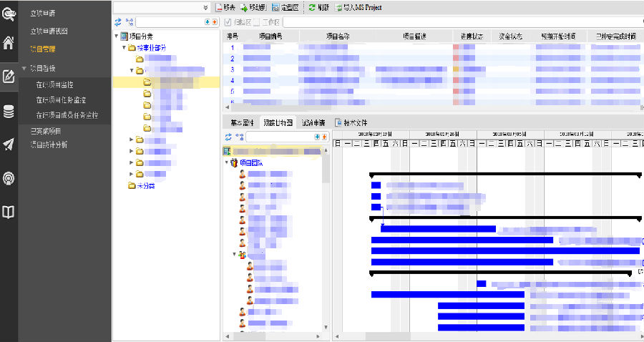
Task: Expand first collapsed folder above 未分类
Action: point(132,140)
